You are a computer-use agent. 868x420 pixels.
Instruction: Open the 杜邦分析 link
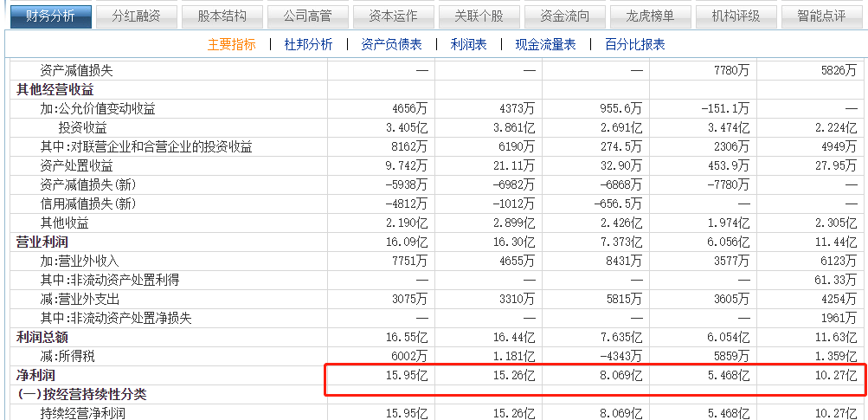pyautogui.click(x=308, y=45)
